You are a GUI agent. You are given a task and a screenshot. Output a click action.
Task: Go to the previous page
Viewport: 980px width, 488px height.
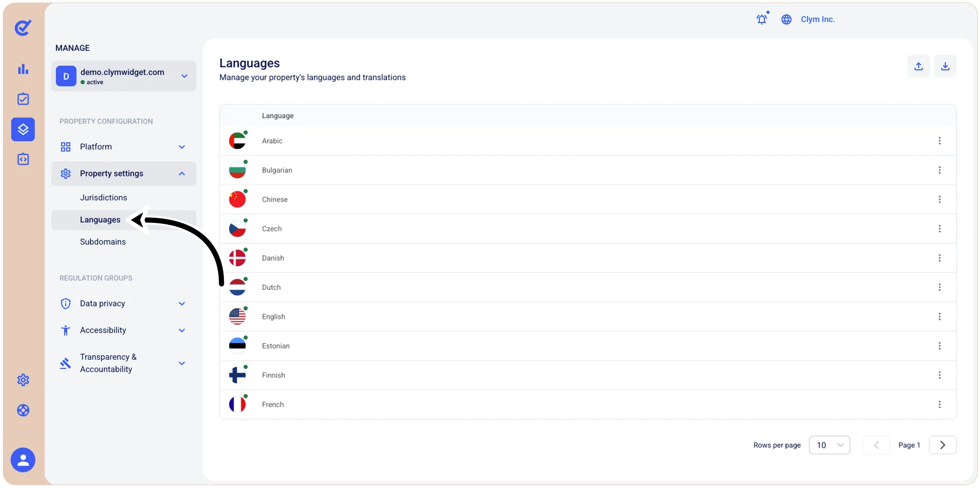(876, 445)
